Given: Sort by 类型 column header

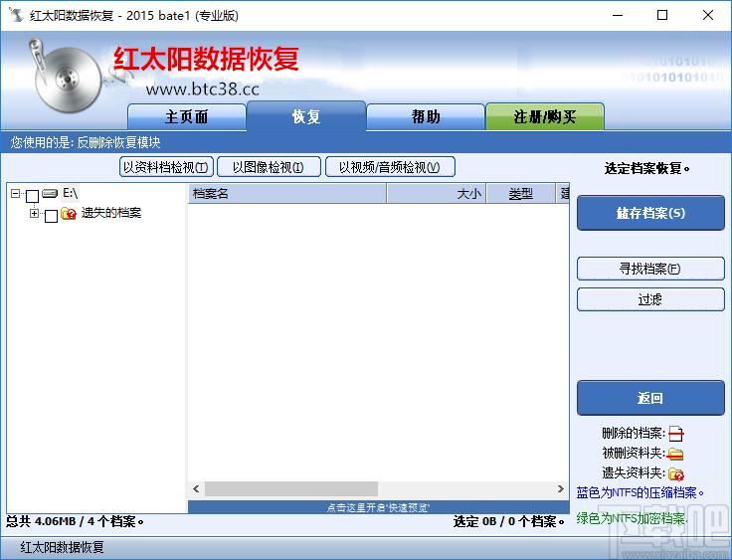Looking at the screenshot, I should click(521, 193).
